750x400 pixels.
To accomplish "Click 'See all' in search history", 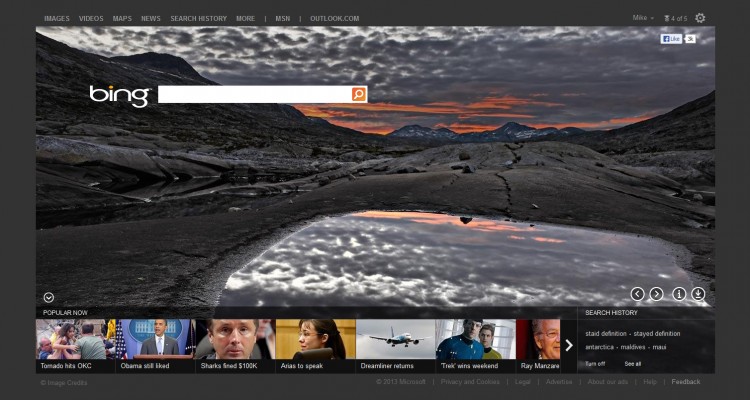I will 633,363.
